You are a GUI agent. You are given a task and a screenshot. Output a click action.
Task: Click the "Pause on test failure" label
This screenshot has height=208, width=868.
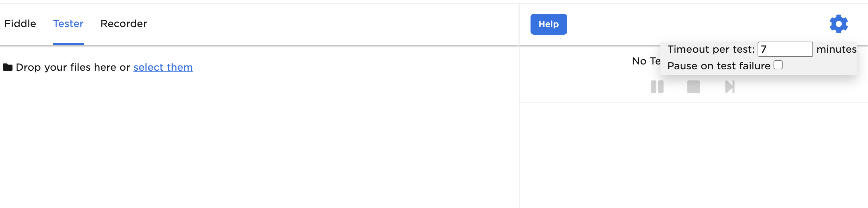pos(719,66)
